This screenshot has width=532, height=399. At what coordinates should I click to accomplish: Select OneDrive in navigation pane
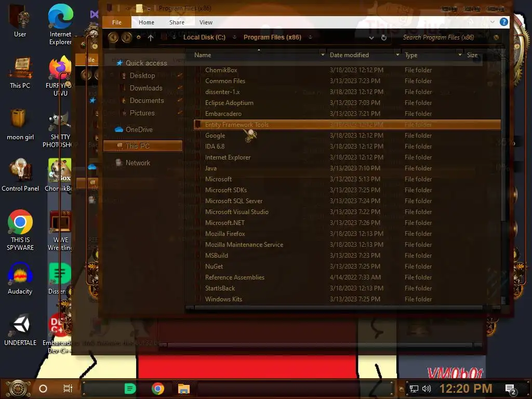point(139,129)
